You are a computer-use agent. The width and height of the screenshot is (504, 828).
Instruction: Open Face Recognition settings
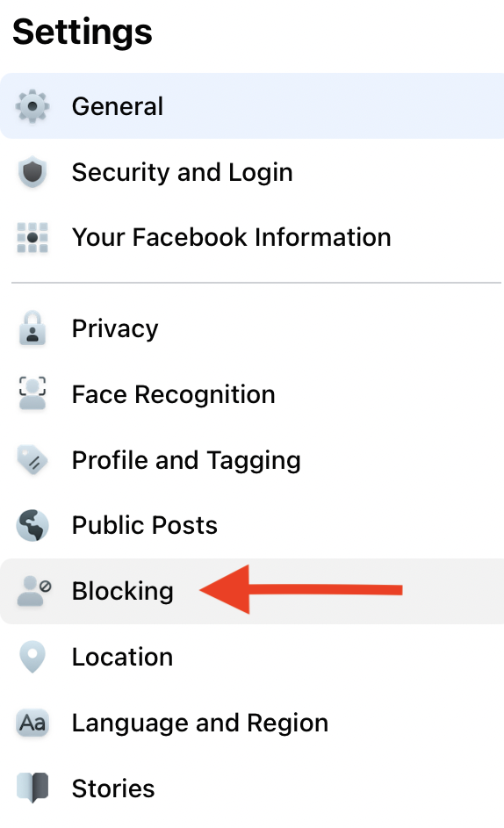click(252, 394)
